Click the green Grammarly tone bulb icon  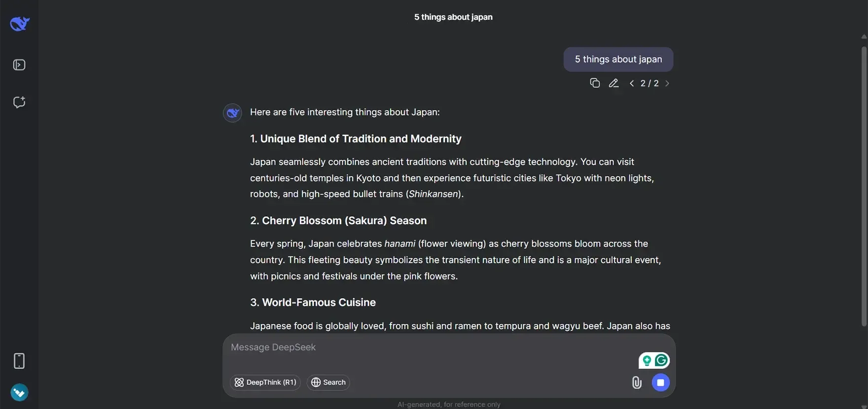(647, 360)
